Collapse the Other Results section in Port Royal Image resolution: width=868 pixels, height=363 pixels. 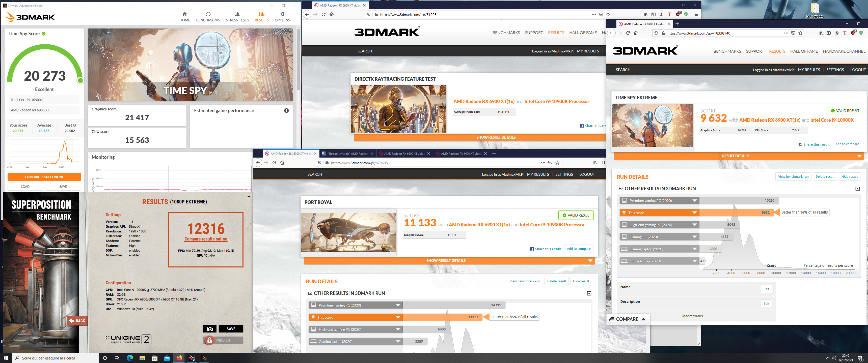coord(589,293)
